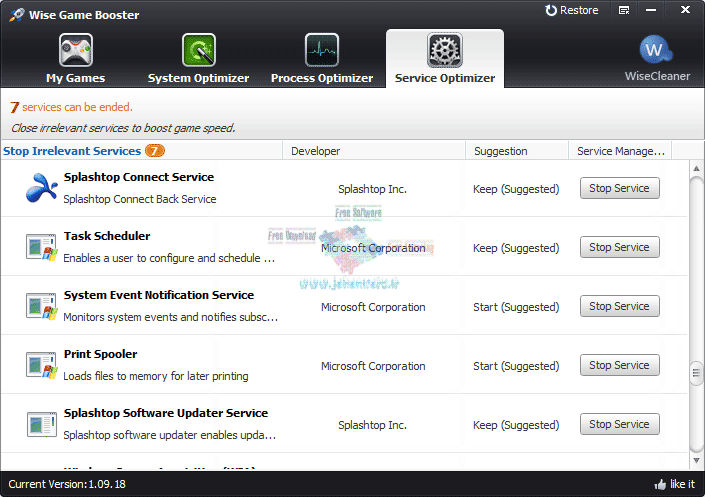Click the like it thumbs-up icon
This screenshot has width=705, height=497.
pos(660,484)
